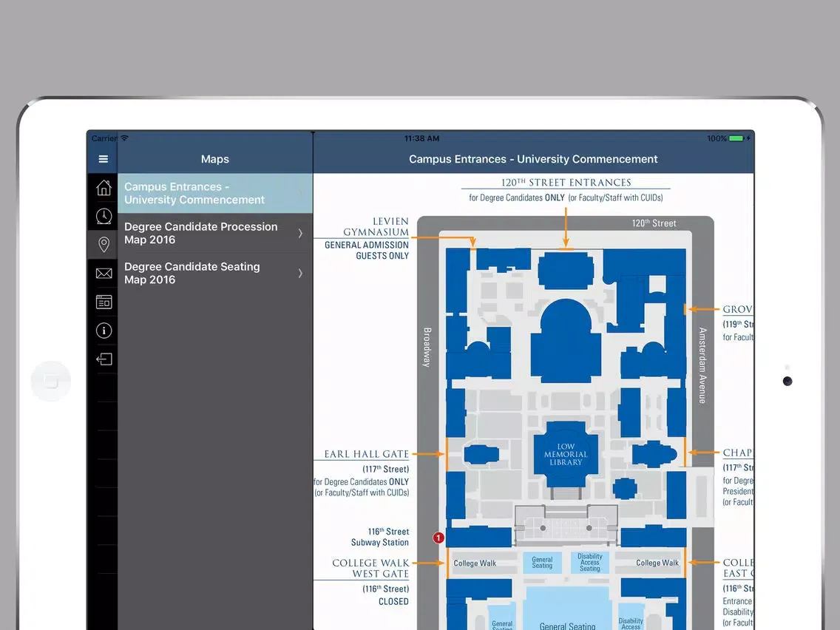The height and width of the screenshot is (630, 840).
Task: Expand chevron beside Degree Candidate Seating Map
Action: tap(300, 273)
